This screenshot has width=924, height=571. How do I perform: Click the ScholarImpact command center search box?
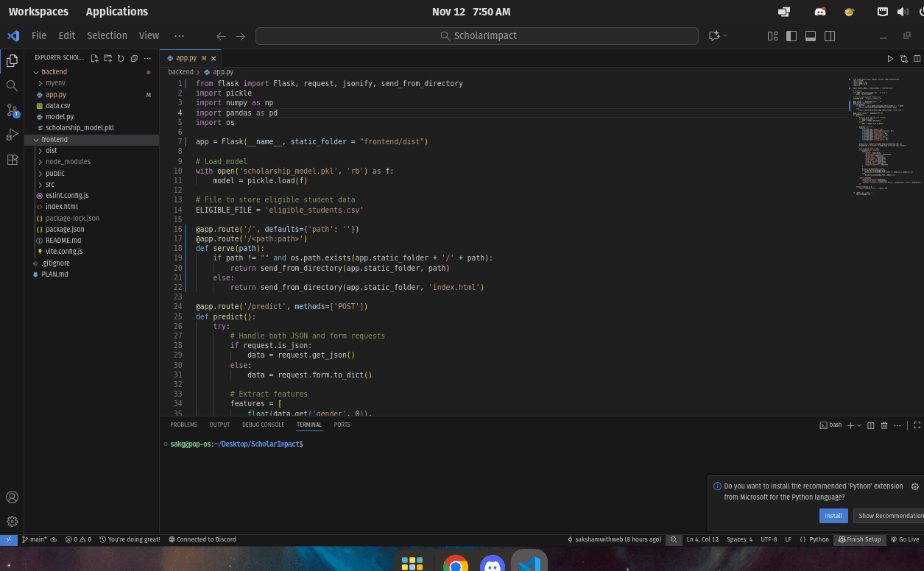pos(477,36)
